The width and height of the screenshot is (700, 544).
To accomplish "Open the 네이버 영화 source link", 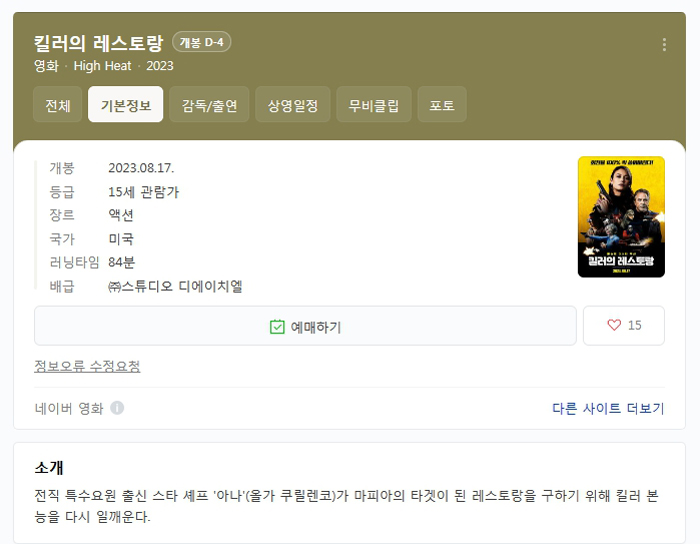I will (69, 408).
